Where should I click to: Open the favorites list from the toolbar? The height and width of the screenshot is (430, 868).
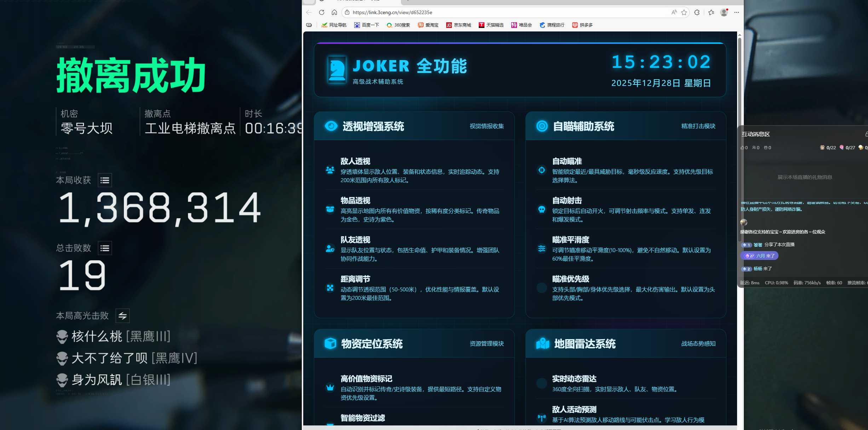[x=711, y=12]
